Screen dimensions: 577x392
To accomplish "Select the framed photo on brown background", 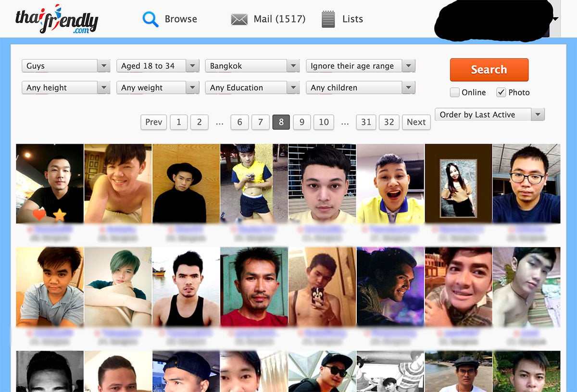I will click(x=458, y=184).
